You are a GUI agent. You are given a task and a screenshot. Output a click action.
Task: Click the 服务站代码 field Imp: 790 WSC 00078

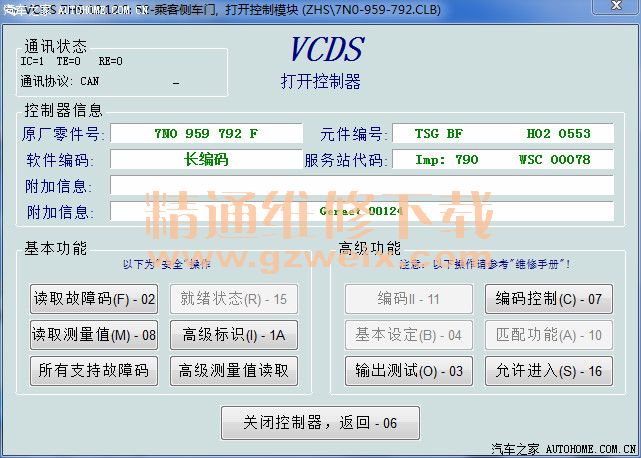tap(503, 159)
